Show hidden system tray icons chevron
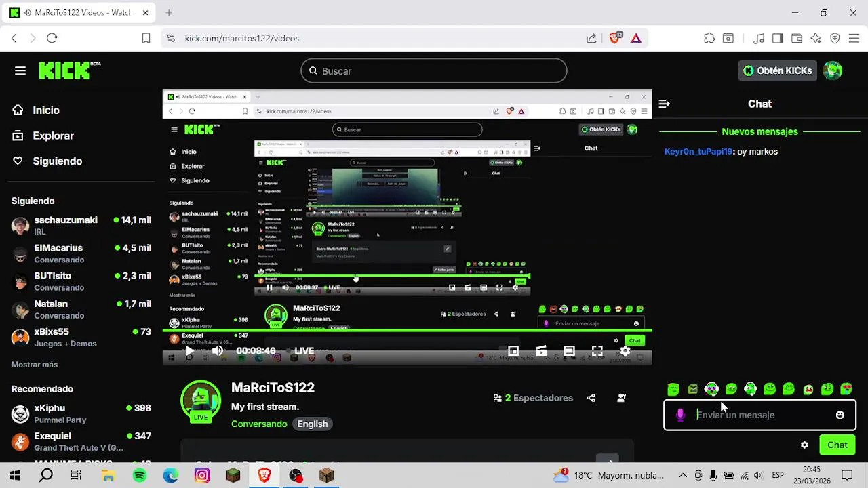 (683, 476)
